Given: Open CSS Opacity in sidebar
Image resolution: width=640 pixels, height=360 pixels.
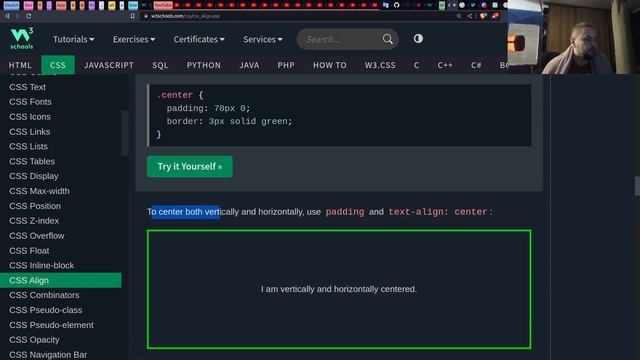Looking at the screenshot, I should pos(34,340).
